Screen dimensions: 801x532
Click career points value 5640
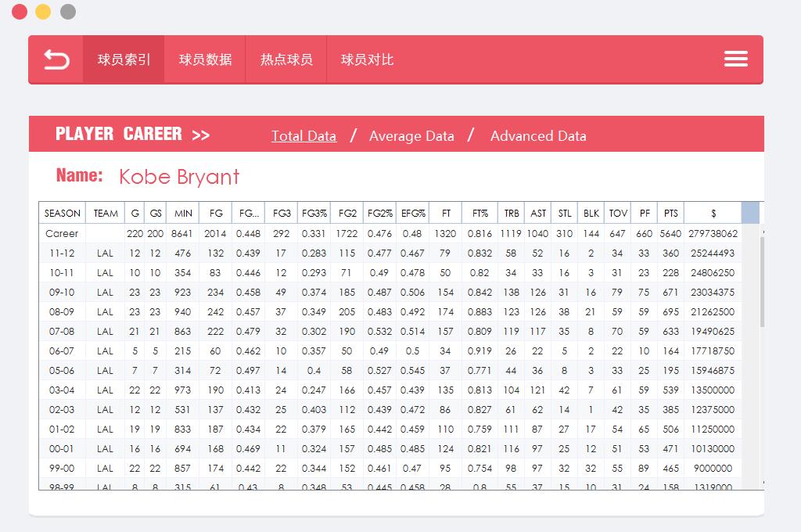click(670, 234)
